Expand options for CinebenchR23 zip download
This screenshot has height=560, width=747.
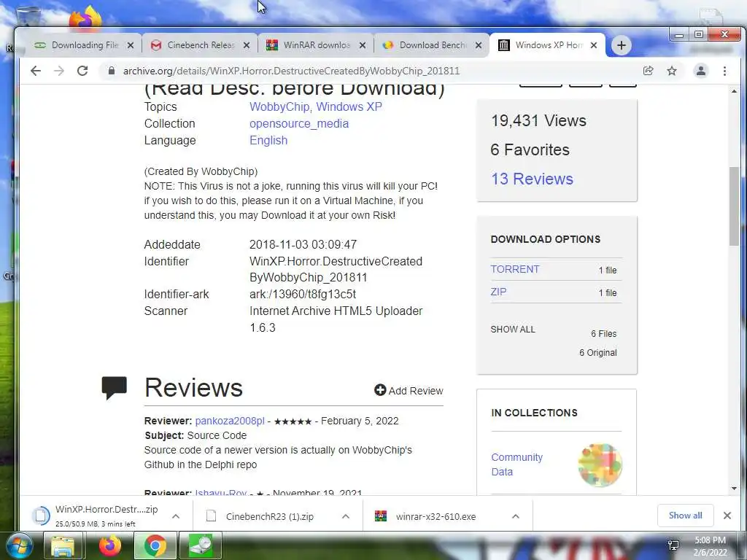coord(346,516)
